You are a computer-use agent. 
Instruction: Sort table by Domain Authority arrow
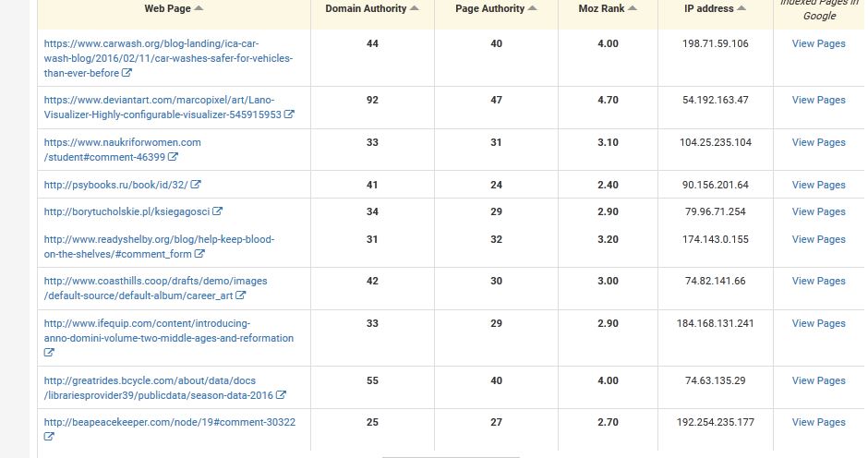(415, 9)
